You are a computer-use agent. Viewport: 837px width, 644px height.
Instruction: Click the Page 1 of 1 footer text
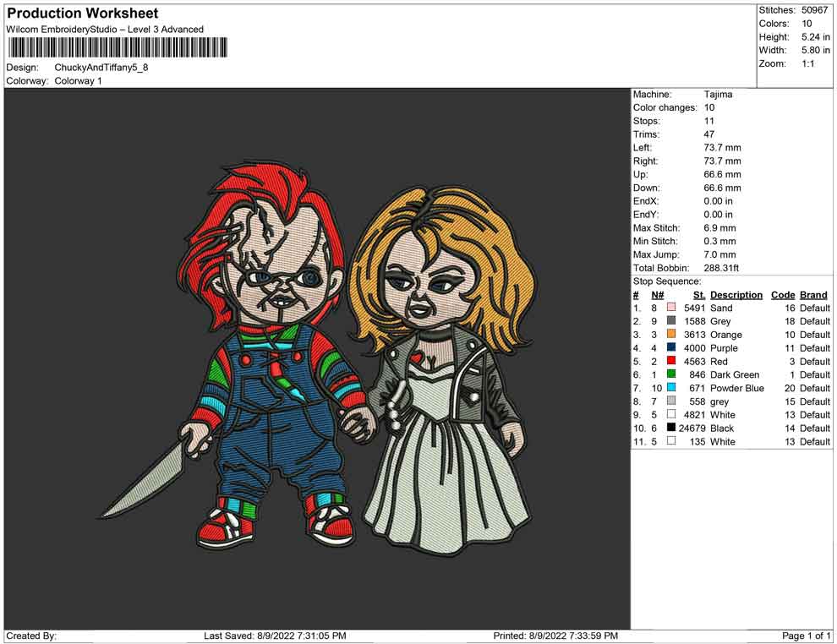tap(807, 636)
